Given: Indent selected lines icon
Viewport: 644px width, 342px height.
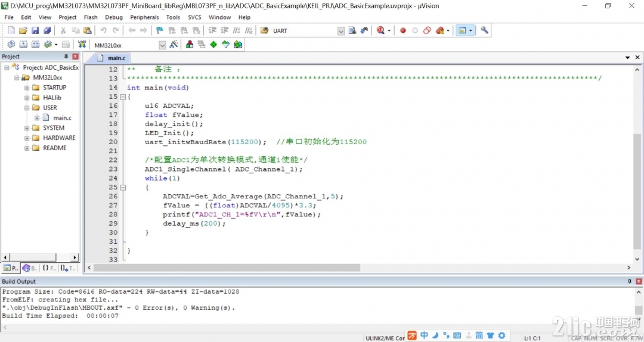Looking at the screenshot, I should click(212, 30).
